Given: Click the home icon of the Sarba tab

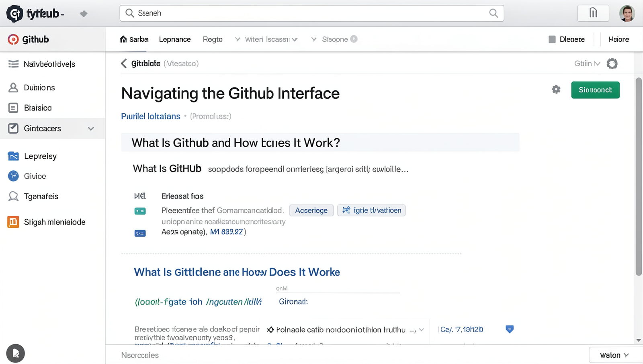Looking at the screenshot, I should (123, 39).
